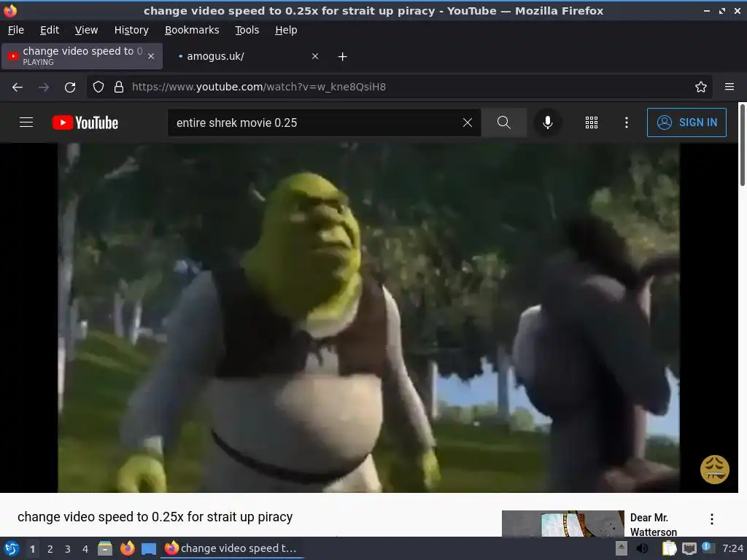The image size is (747, 560).
Task: Open the History menu
Action: (x=131, y=30)
